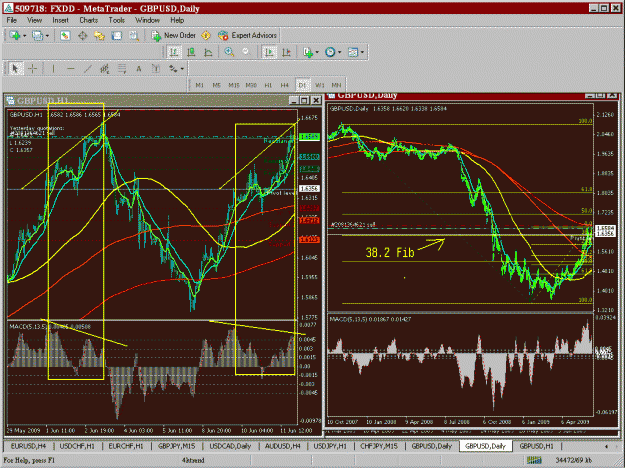Expand the Templates dropdown arrow

pyautogui.click(x=362, y=52)
